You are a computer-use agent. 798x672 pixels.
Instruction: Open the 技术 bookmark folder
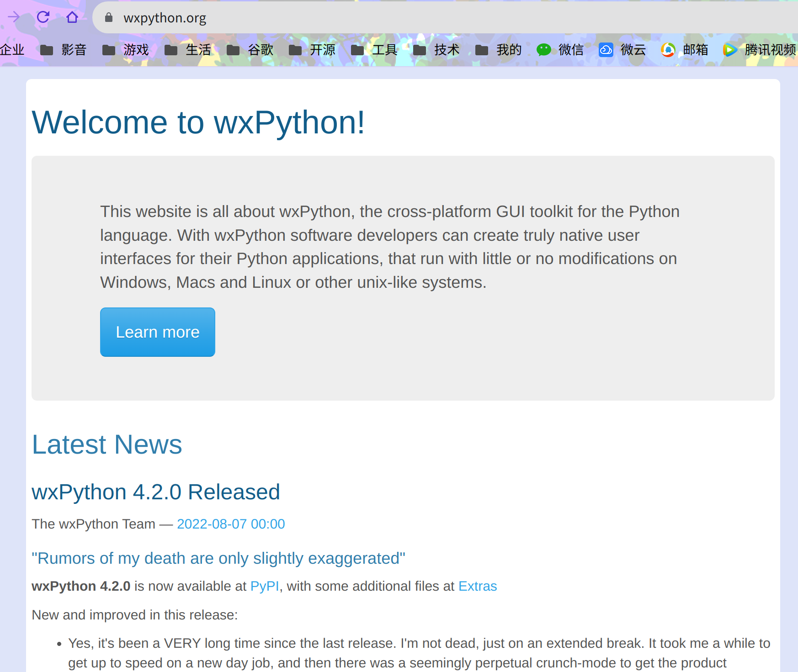tap(437, 50)
